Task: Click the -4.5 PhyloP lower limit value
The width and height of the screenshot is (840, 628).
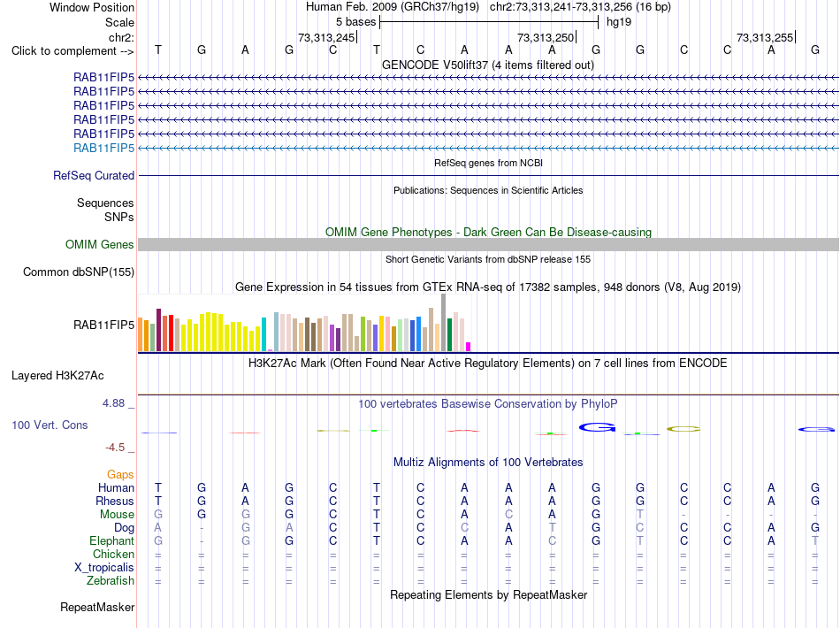Action: pyautogui.click(x=115, y=447)
